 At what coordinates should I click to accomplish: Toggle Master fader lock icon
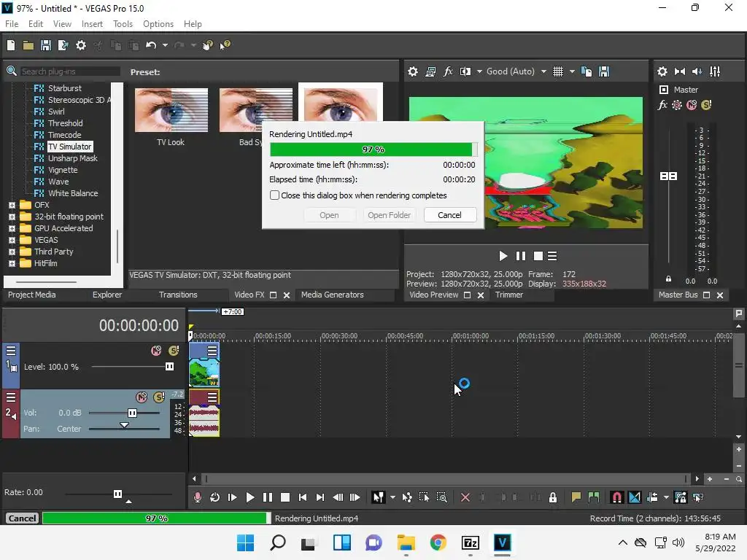click(x=668, y=279)
